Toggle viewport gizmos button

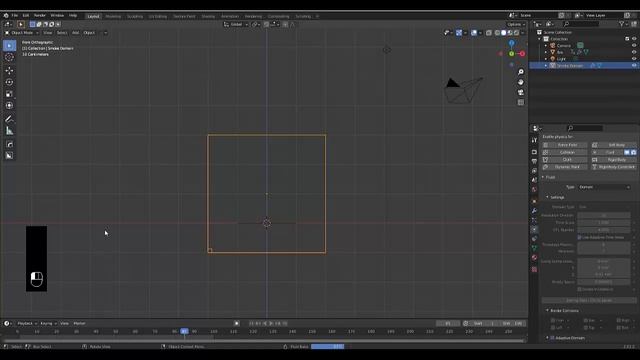click(459, 33)
